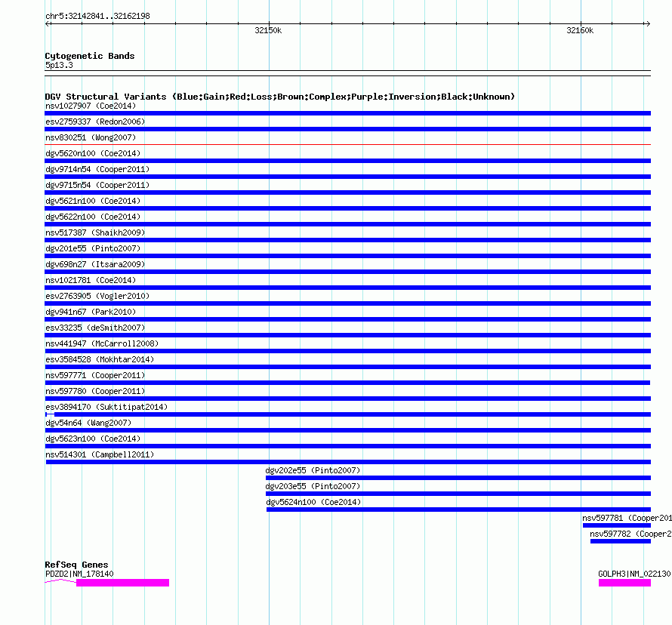Viewport: 672px width, 625px height.
Task: Select variant dgv201e55 (Pinto2007)
Action: tap(93, 248)
